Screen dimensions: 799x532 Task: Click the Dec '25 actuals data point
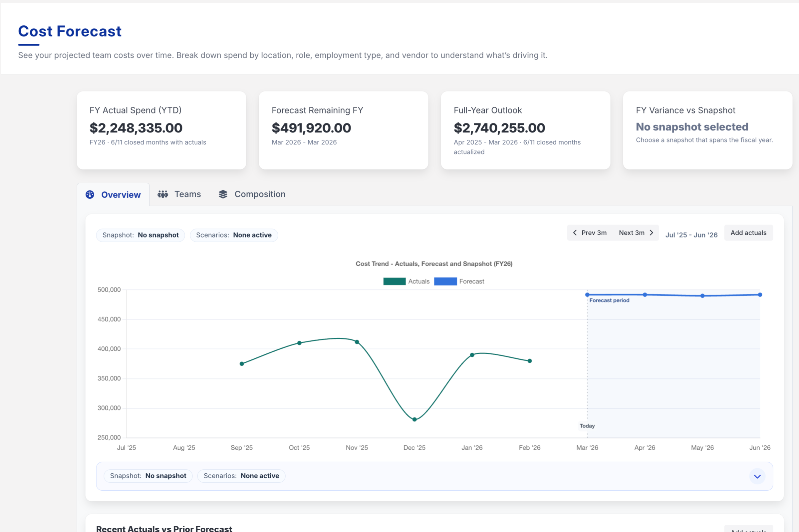414,419
